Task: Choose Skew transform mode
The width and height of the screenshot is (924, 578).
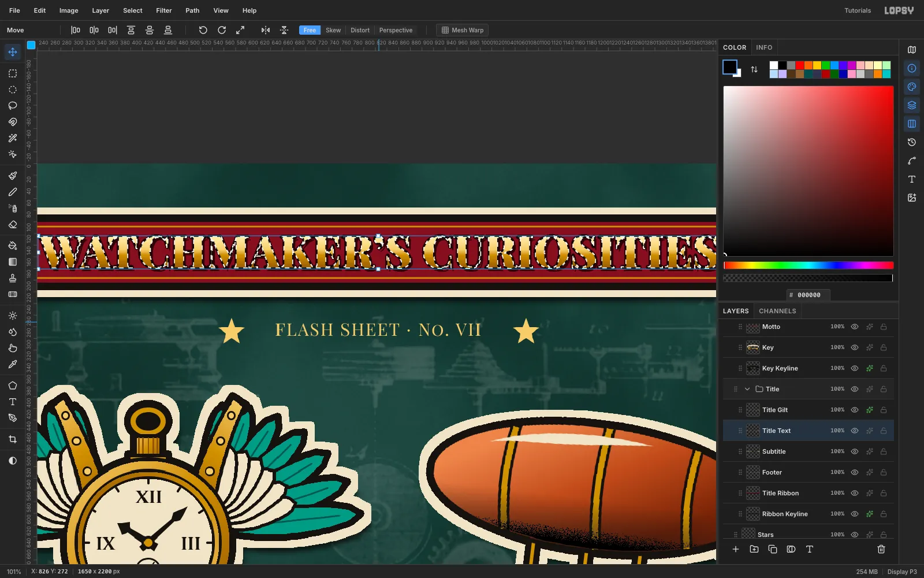Action: point(333,30)
